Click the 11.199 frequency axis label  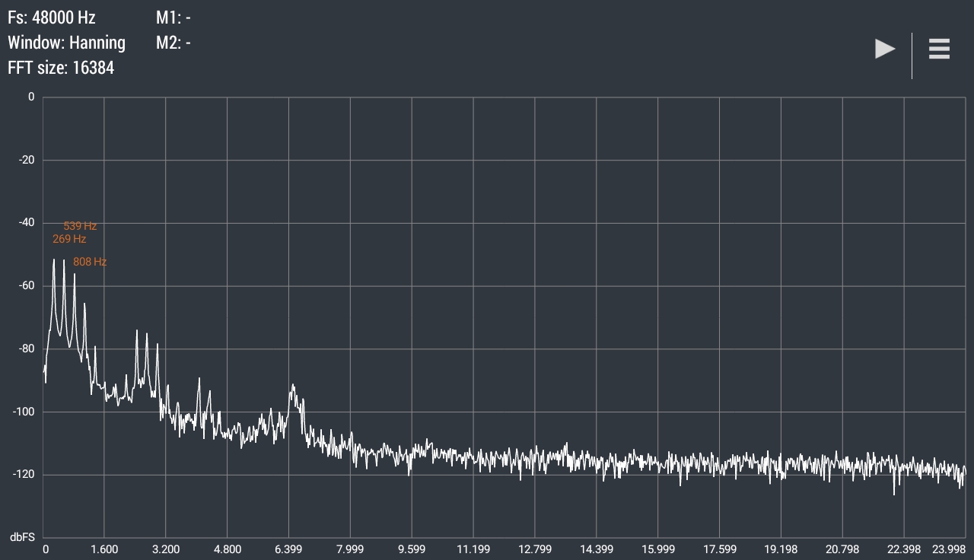473,549
